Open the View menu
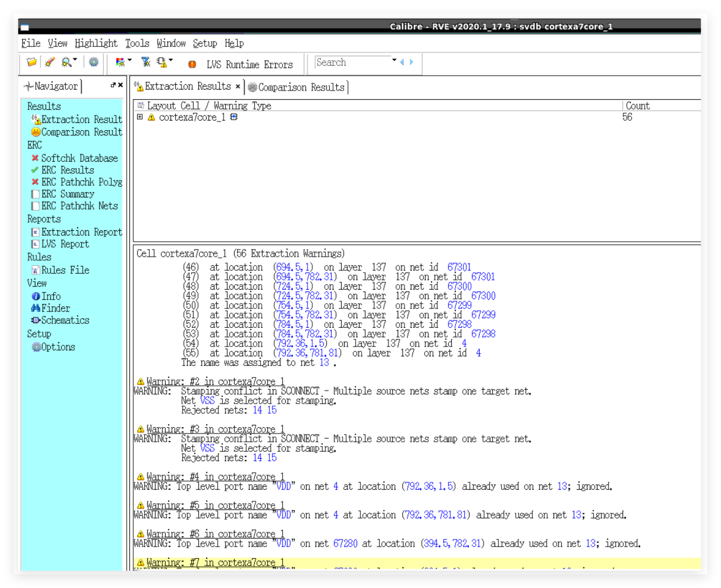This screenshot has height=588, width=721. [58, 43]
